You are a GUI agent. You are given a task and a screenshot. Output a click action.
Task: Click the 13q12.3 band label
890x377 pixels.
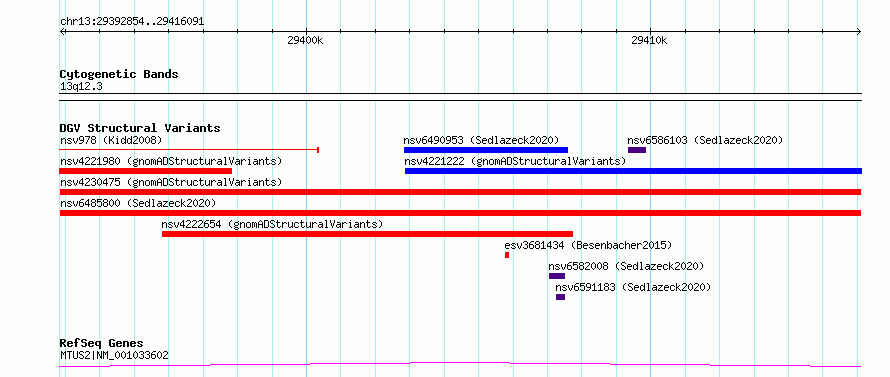(x=81, y=86)
